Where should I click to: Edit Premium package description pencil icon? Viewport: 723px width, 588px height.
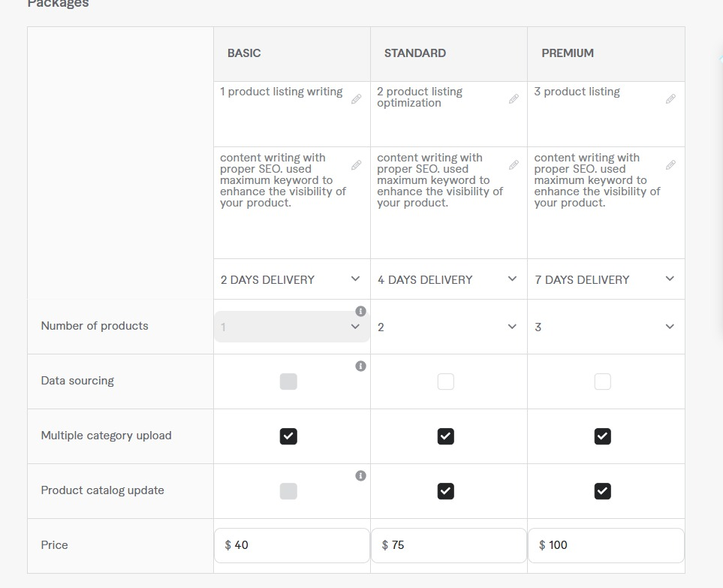(x=670, y=164)
